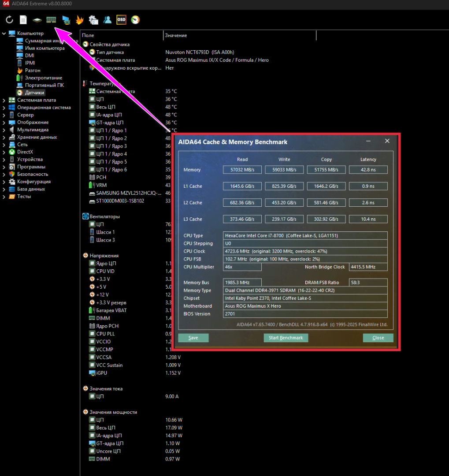Screen dimensions: 449x476
Task: Open the OSD panel icon
Action: point(121,20)
